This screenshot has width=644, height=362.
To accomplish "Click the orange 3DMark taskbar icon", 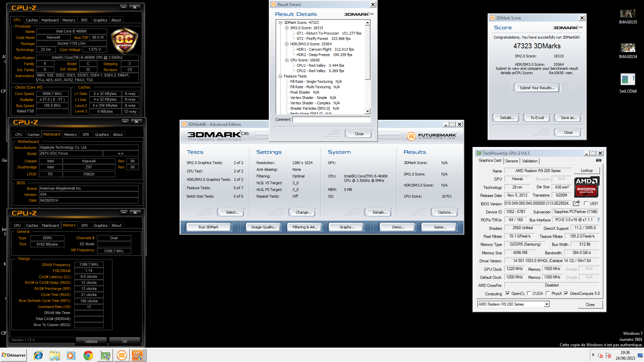I will click(x=121, y=355).
